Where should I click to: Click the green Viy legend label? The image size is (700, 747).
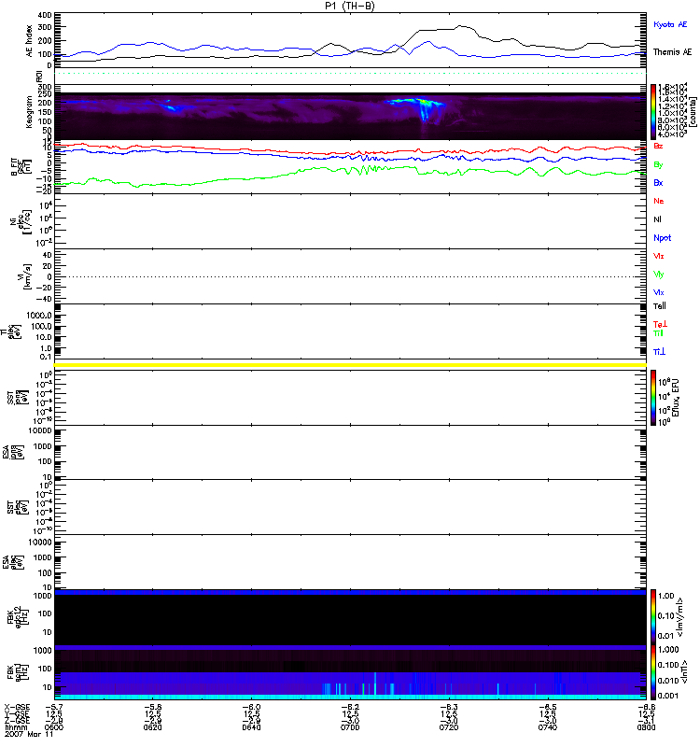click(x=659, y=275)
